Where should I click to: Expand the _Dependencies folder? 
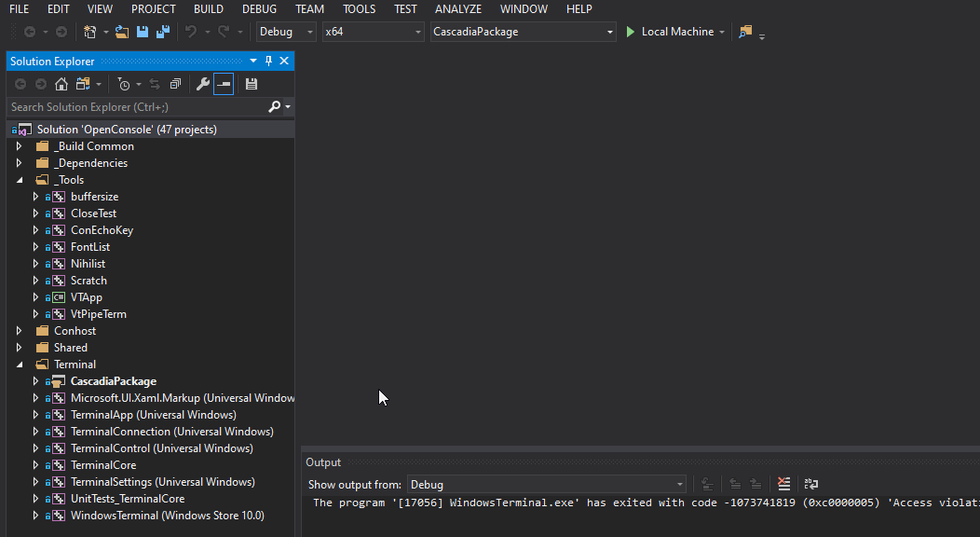coord(19,163)
